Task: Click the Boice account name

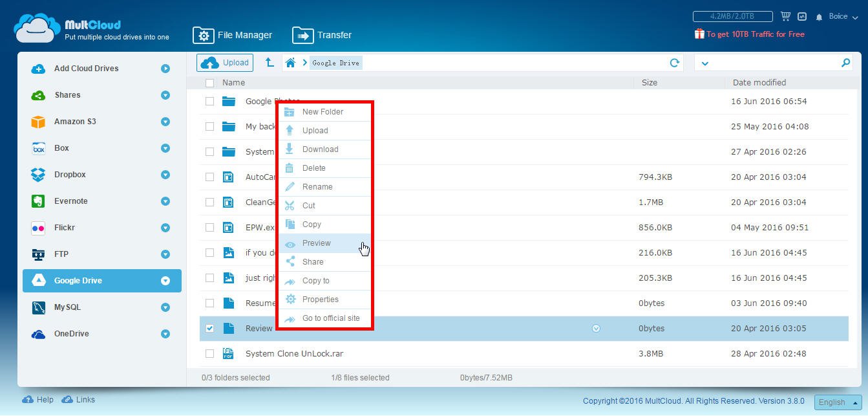Action: click(x=838, y=17)
